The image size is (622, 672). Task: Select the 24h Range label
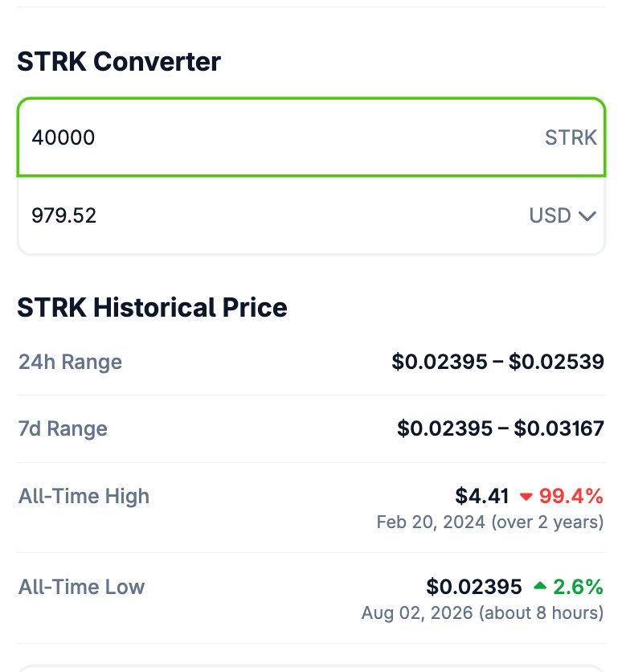tap(70, 362)
